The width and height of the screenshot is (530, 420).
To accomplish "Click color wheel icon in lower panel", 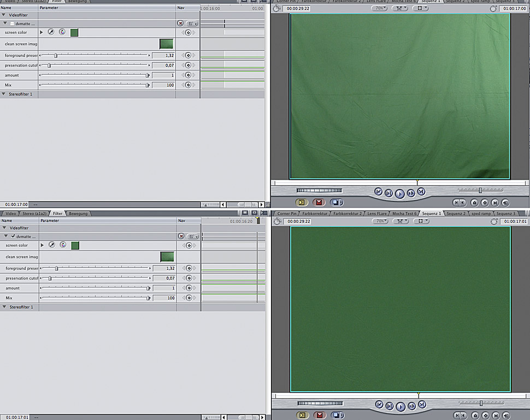I will point(63,245).
